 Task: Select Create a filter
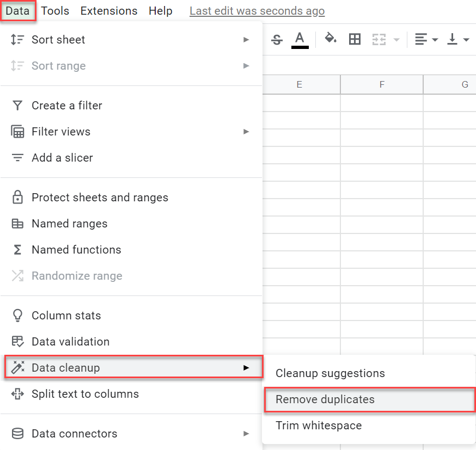tap(67, 105)
